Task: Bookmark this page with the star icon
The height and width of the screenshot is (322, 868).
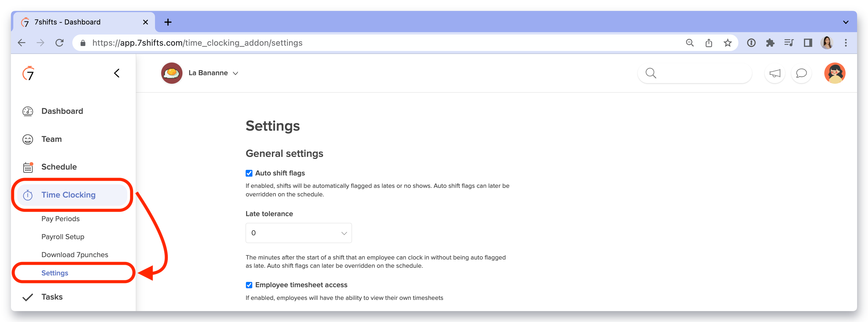Action: [x=727, y=43]
